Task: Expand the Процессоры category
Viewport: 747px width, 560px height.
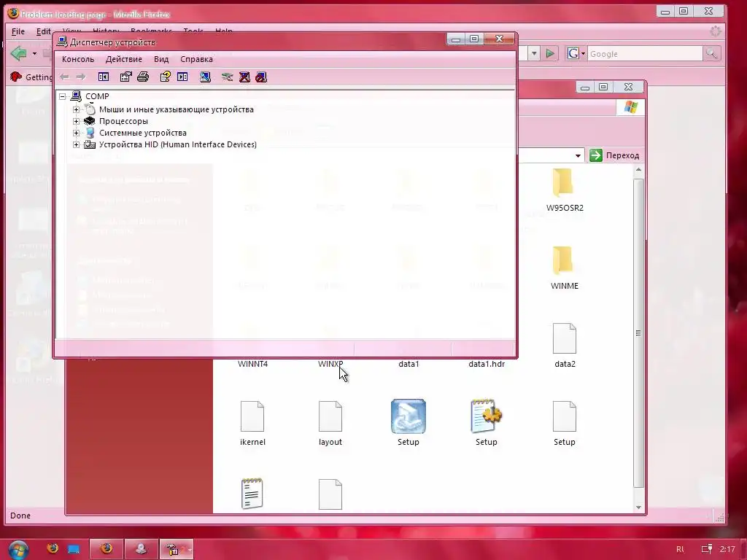Action: 76,121
